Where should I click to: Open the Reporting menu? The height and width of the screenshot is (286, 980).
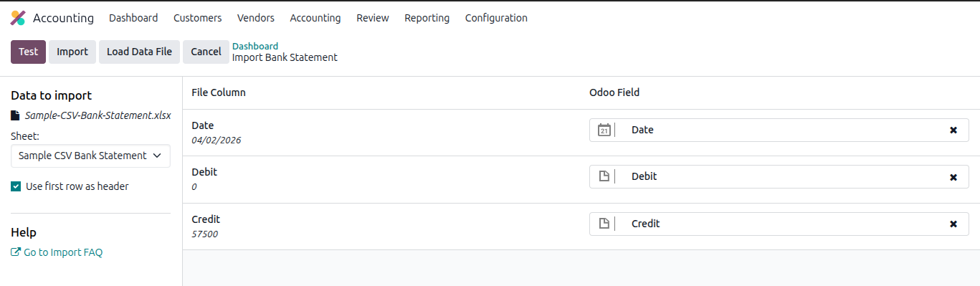(427, 18)
